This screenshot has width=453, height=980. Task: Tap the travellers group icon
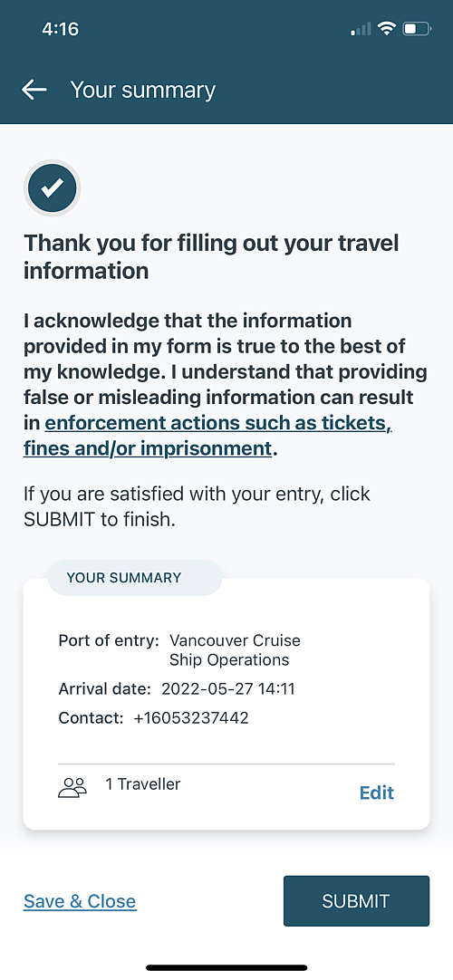pos(72,787)
